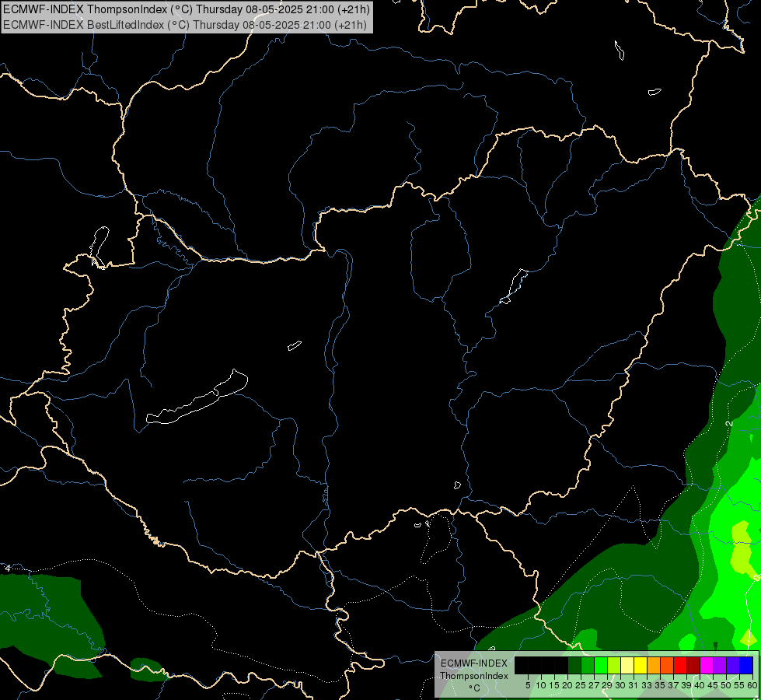
Task: Pick the pure yellow 31–33 legend swatch
Action: tap(641, 665)
